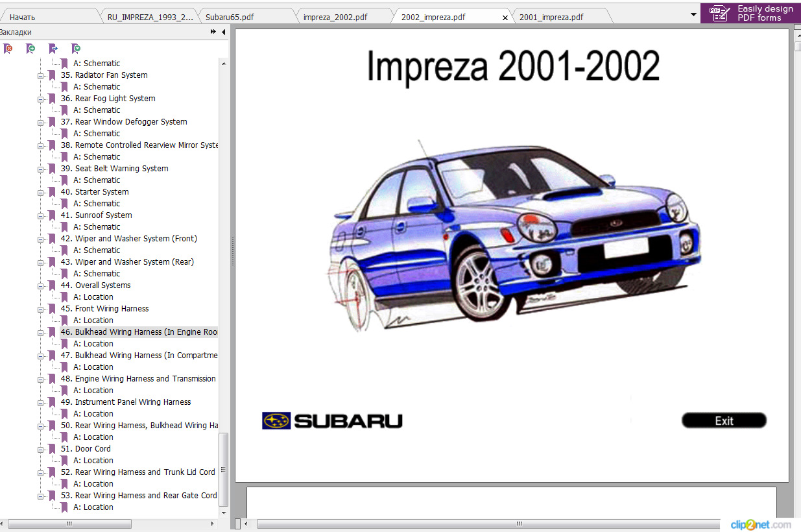
Task: Select A: Schematic under 37. Rear Window Defogger System
Action: [x=97, y=134]
